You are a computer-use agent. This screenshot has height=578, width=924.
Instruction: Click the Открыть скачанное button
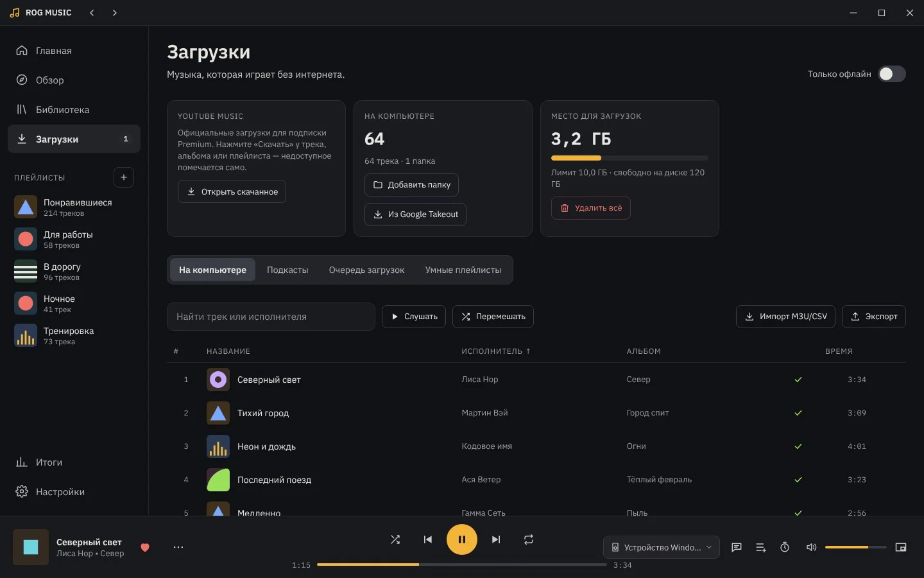pyautogui.click(x=232, y=191)
